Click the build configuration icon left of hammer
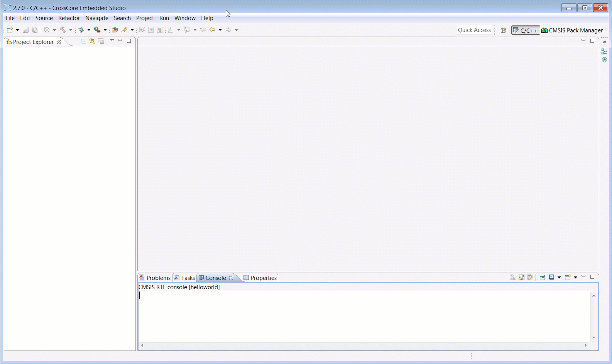This screenshot has width=612, height=364. pyautogui.click(x=47, y=30)
